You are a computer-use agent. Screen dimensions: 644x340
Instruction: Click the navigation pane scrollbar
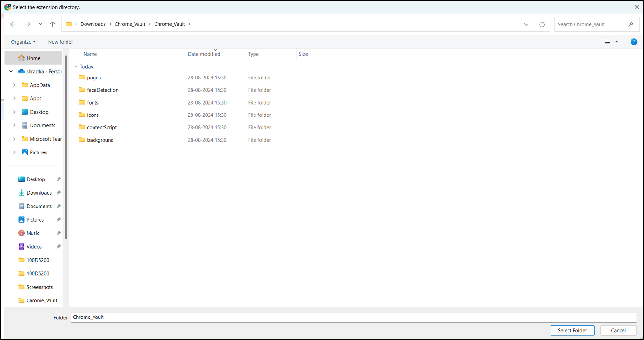[x=66, y=147]
